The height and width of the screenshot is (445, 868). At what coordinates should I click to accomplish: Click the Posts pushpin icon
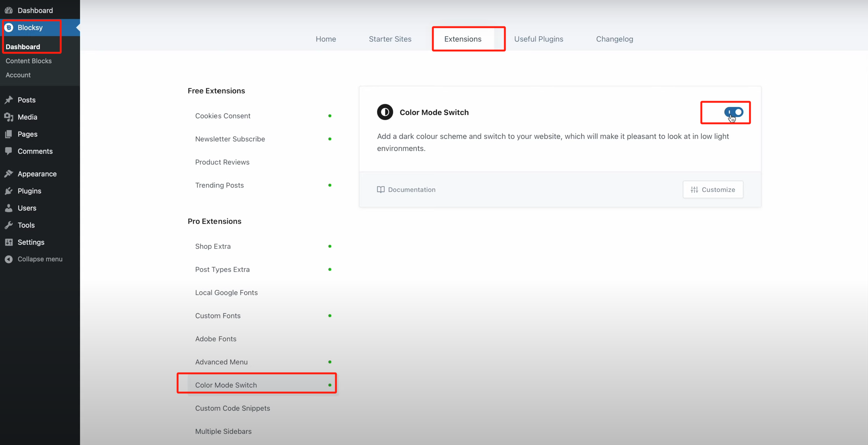[9, 100]
